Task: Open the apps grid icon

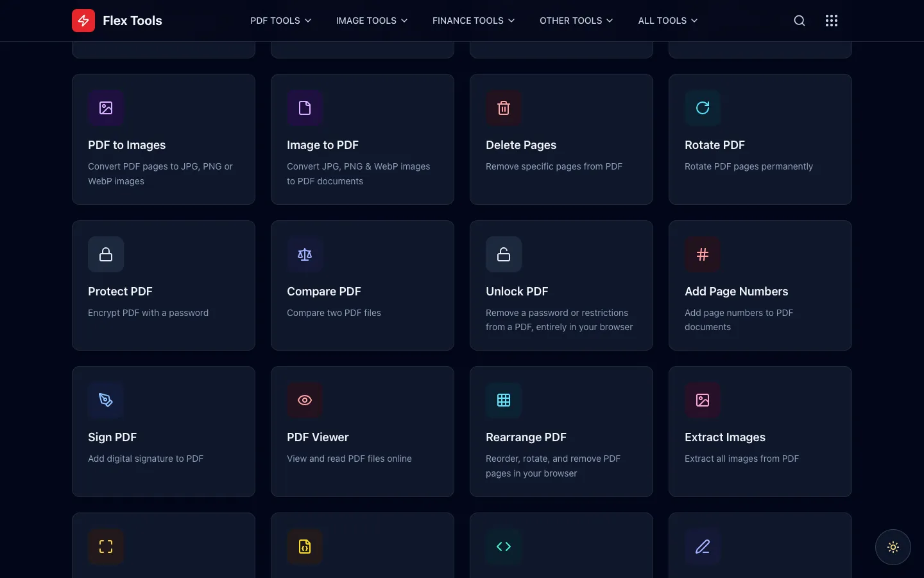Action: click(x=832, y=21)
